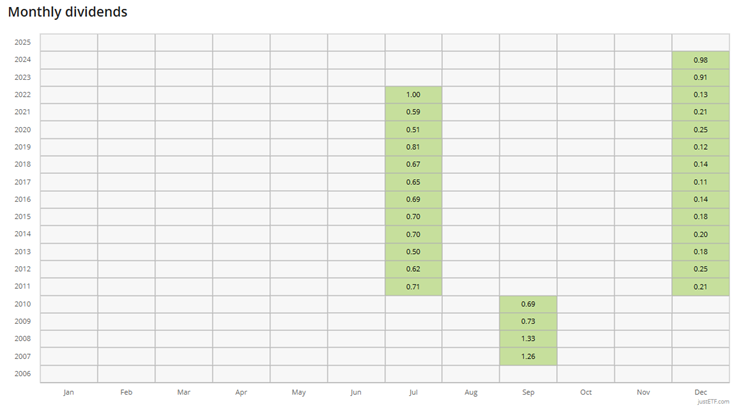Click the 1.00 dividend cell for July 2022
Screen dimensions: 734x410
(x=413, y=95)
